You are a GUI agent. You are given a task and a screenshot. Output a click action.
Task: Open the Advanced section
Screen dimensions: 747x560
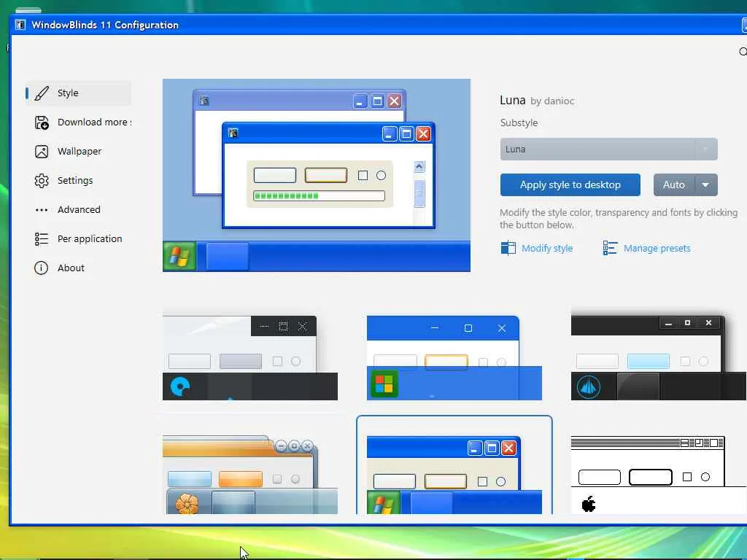pos(79,209)
